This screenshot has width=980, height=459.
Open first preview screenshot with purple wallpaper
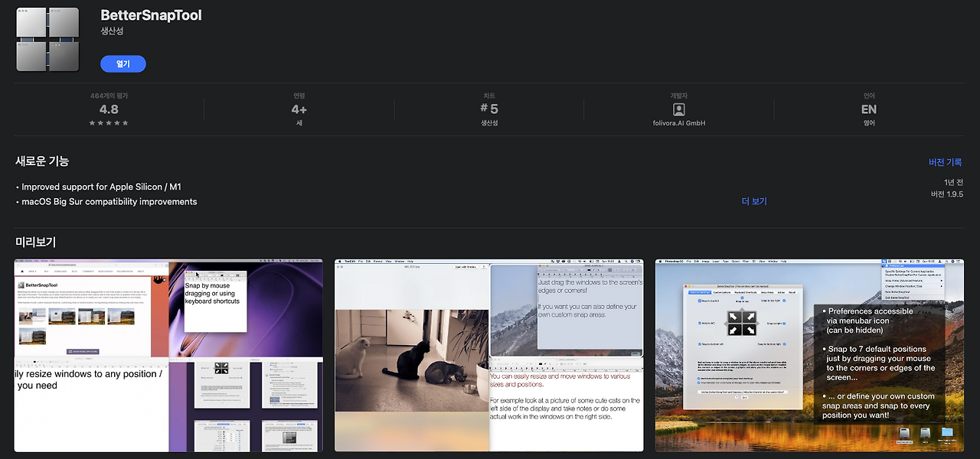[x=168, y=356]
